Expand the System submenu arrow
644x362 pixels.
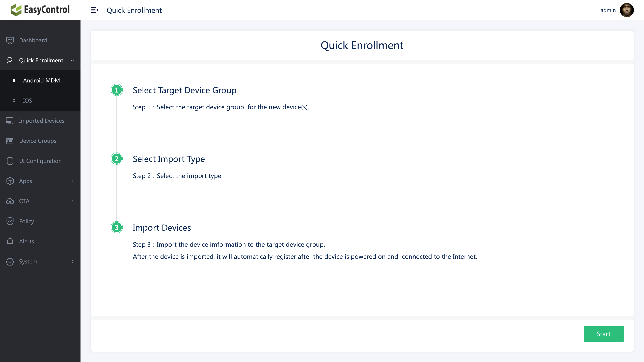72,261
